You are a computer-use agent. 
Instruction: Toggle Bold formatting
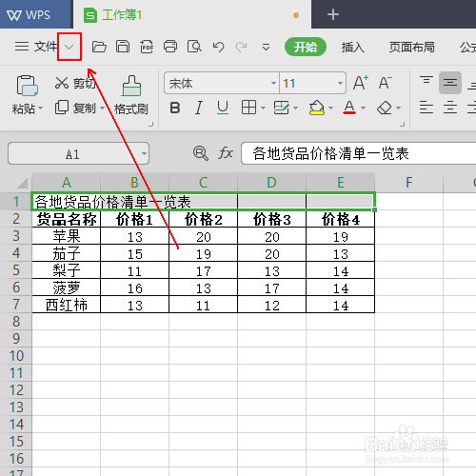pos(175,108)
